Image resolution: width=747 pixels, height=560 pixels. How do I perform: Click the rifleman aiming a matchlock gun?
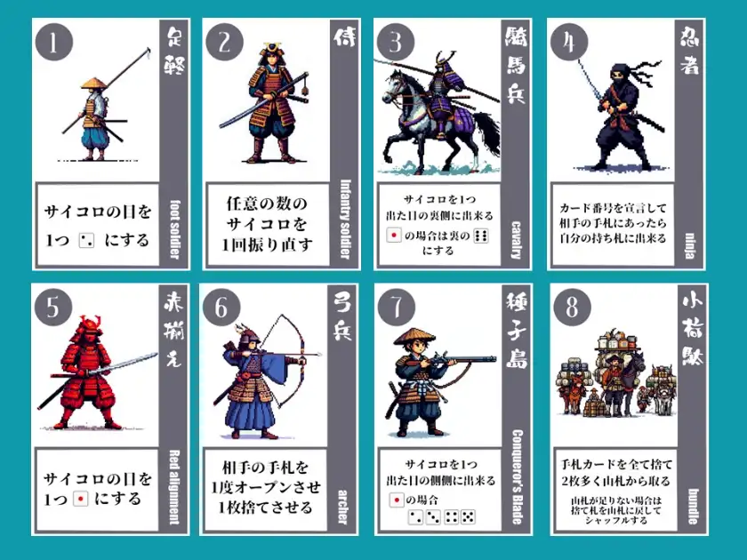[438, 381]
